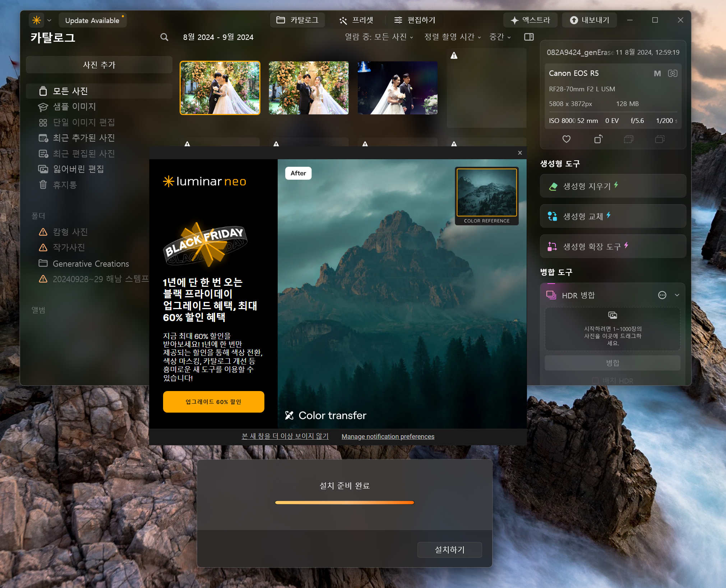Open HDR 병합 more options icon

662,295
